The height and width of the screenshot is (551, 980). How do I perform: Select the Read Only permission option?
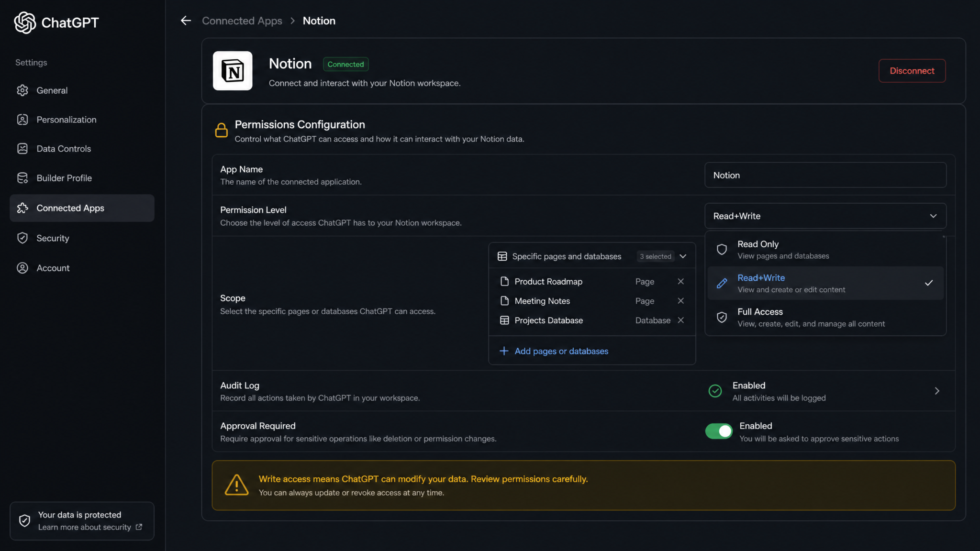825,250
